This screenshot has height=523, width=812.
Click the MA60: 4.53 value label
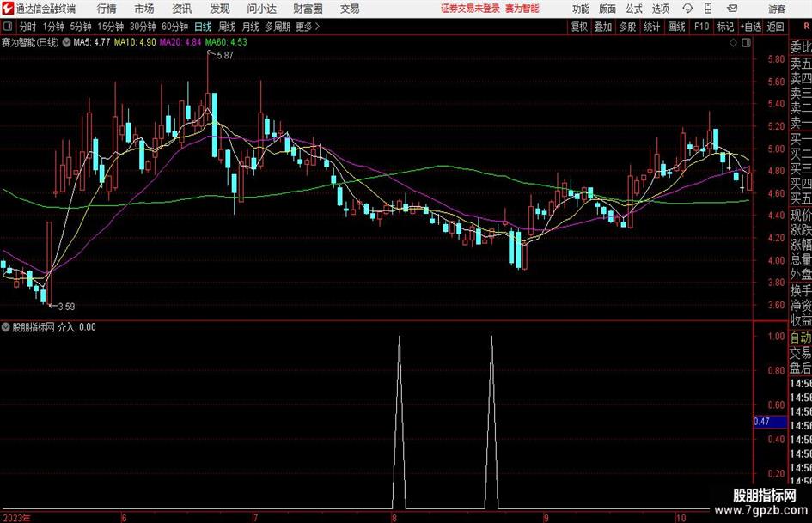(x=226, y=42)
